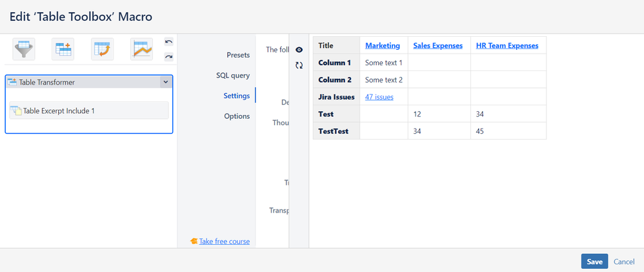Switch to the Settings tab

click(237, 96)
